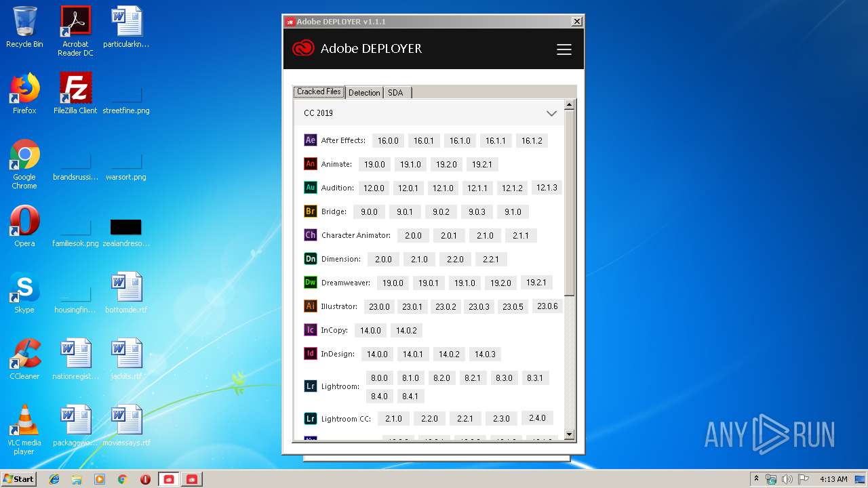This screenshot has height=488, width=868.
Task: Open the Recycle Bin desktop icon
Action: click(24, 27)
